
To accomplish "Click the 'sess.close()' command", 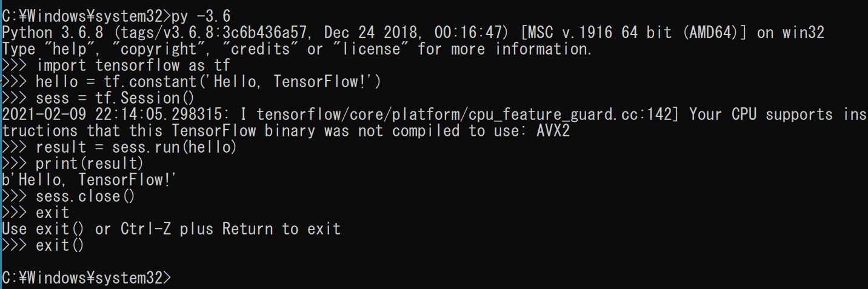I will (x=85, y=196).
